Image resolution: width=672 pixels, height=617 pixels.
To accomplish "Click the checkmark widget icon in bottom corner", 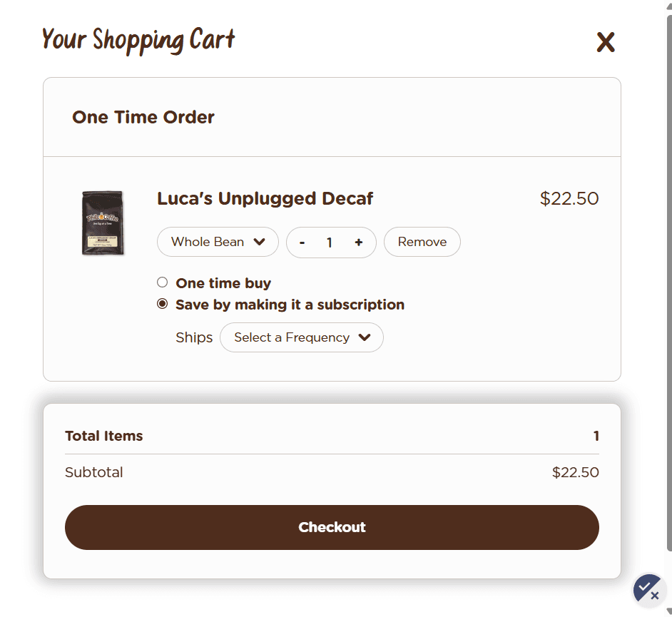I will (x=650, y=591).
